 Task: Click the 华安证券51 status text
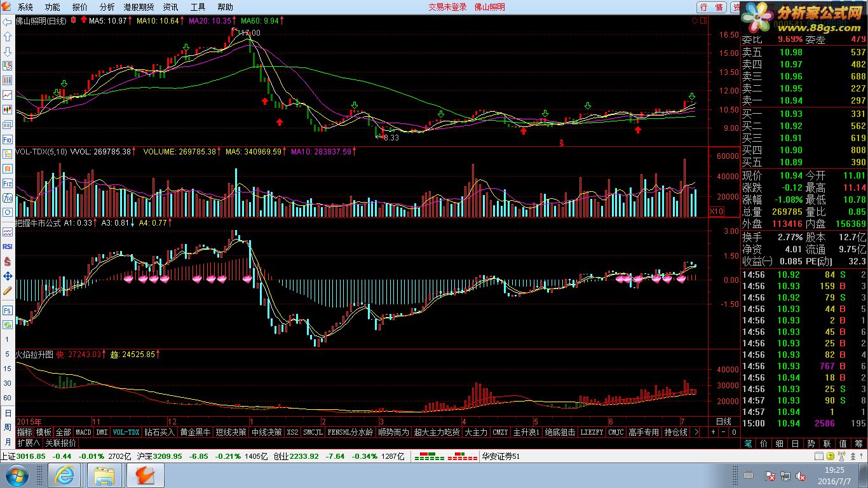[501, 456]
